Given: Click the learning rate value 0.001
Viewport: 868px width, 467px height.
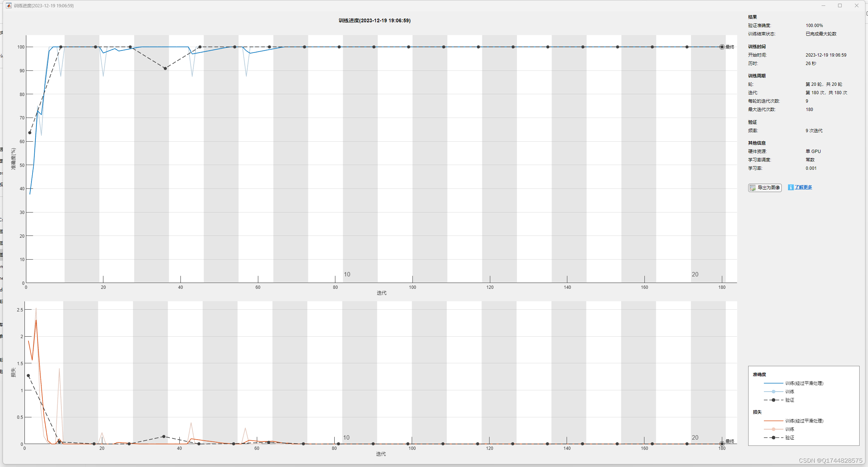Looking at the screenshot, I should point(811,168).
